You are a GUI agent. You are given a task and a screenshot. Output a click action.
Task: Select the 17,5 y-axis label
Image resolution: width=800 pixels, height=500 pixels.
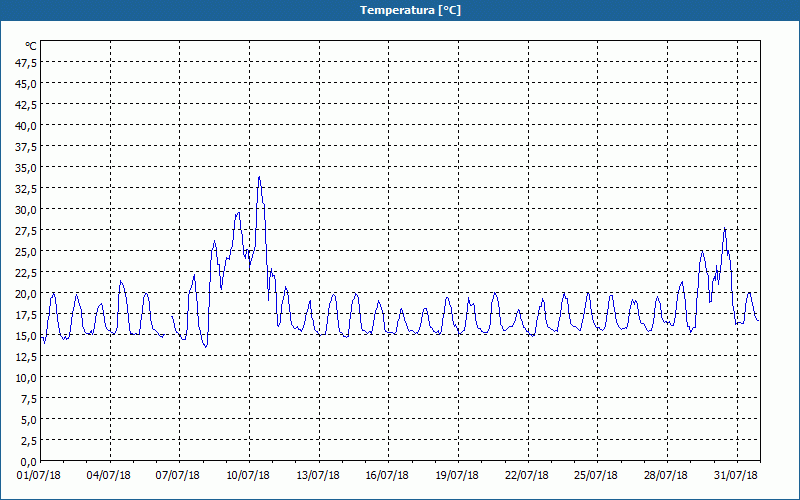click(x=27, y=315)
